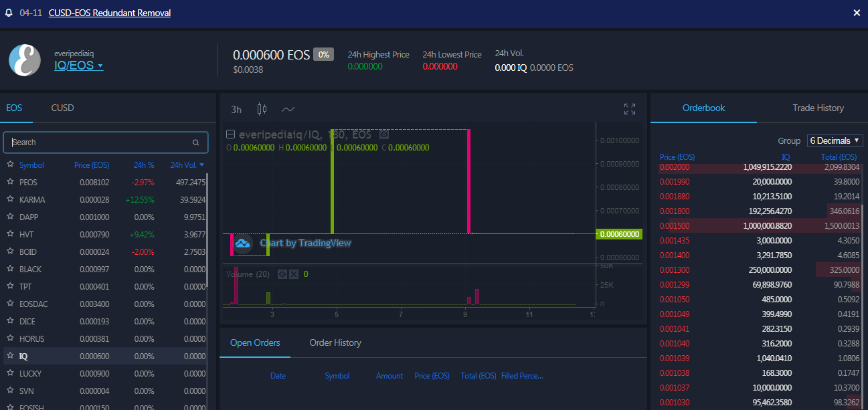The height and width of the screenshot is (410, 868).
Task: Click the Everipedia IQ token logo
Action: point(25,60)
